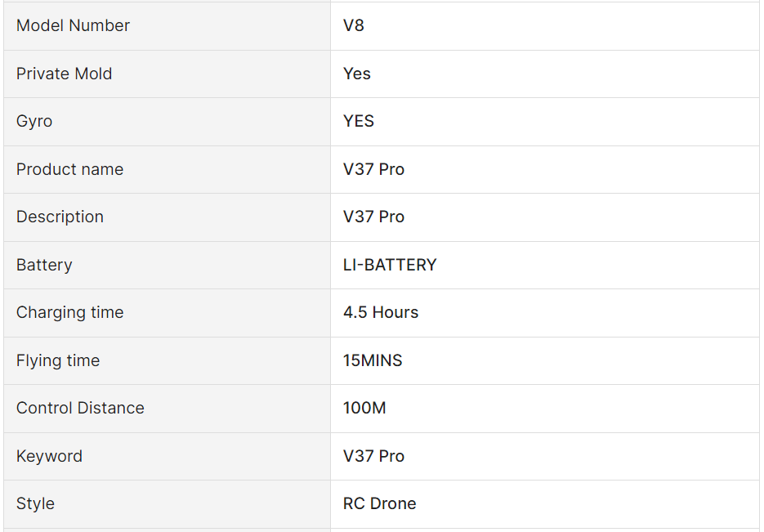
Task: Select the 15MINS flying time value
Action: pyautogui.click(x=373, y=360)
